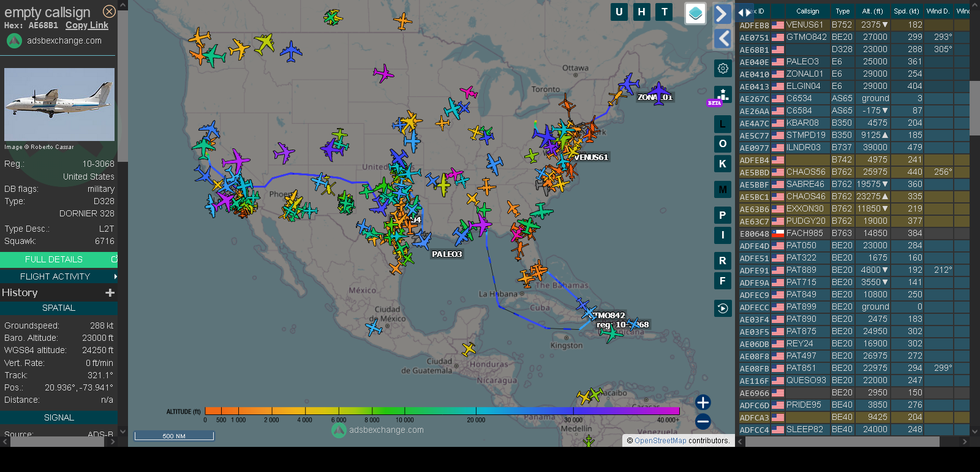Toggle the U map filter button
This screenshot has height=472, width=980.
pos(619,12)
